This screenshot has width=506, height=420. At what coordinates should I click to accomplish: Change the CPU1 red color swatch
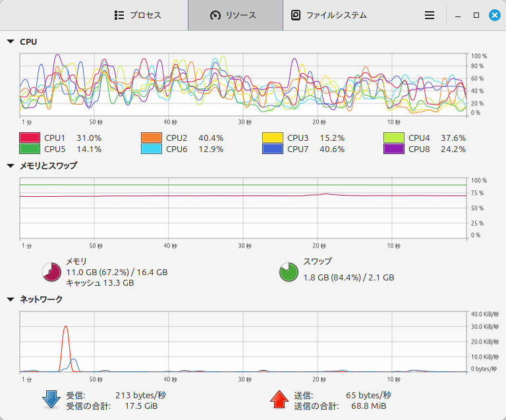pyautogui.click(x=29, y=138)
